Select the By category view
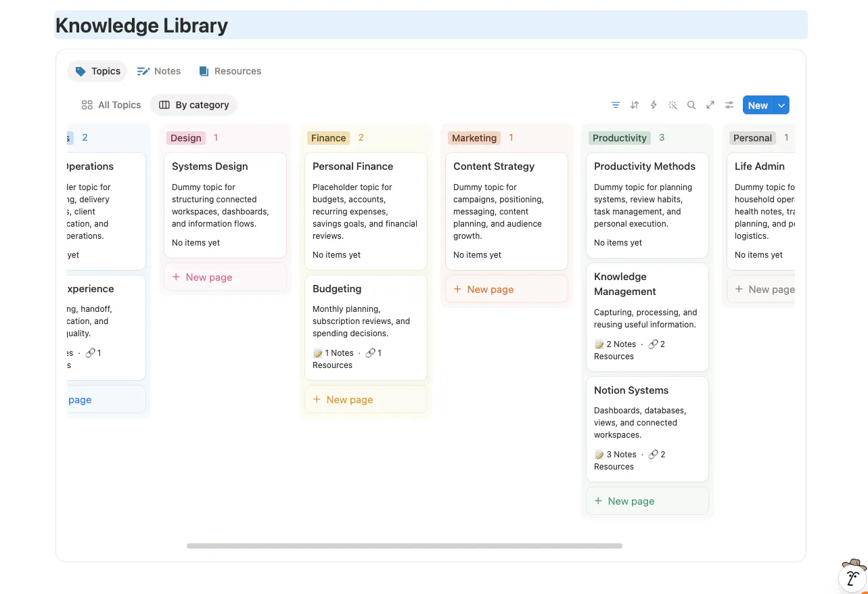 tap(193, 105)
